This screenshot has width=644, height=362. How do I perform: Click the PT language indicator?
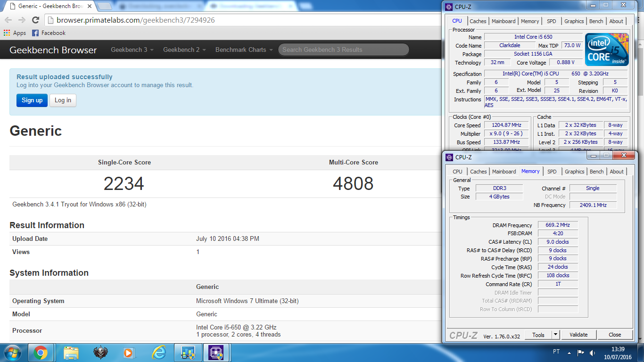556,352
